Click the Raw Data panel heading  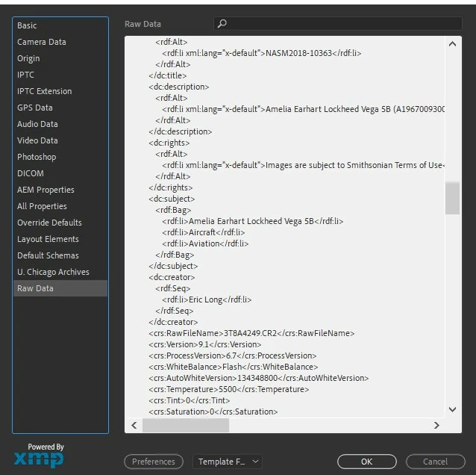point(143,24)
